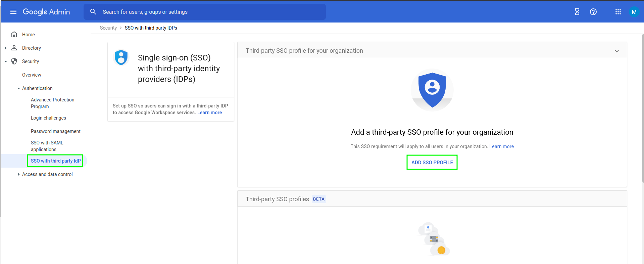Go to SSO with SAML applications
Screen dimensions: 644x264
47,146
